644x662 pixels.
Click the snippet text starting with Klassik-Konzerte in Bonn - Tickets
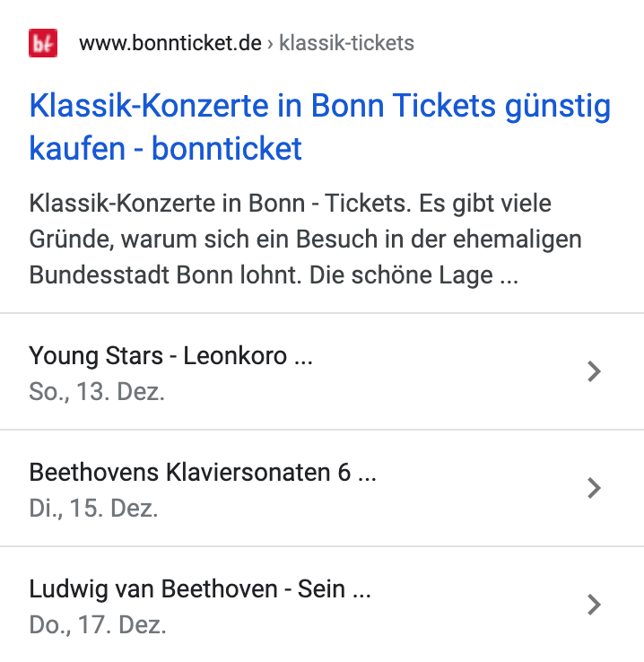pyautogui.click(x=217, y=204)
